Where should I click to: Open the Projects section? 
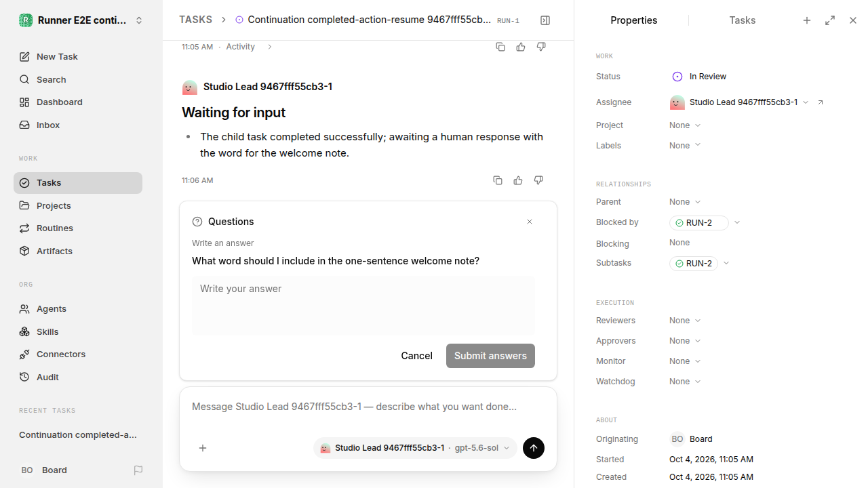click(x=78, y=205)
